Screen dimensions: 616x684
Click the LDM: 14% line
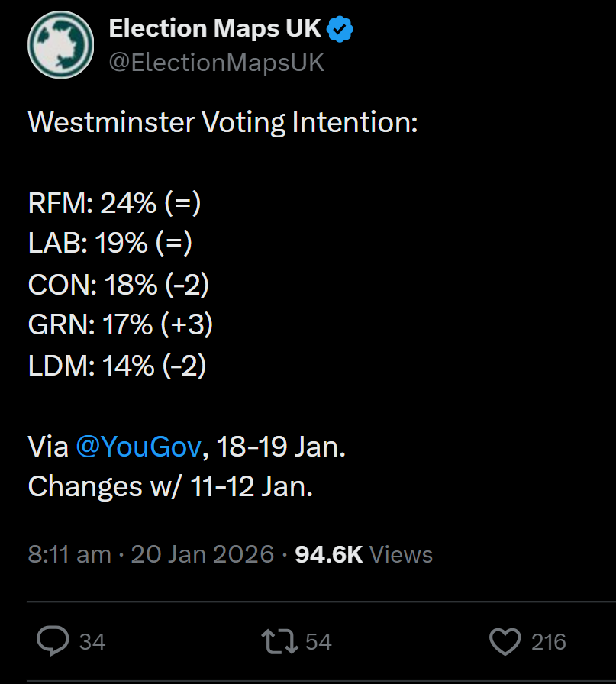pyautogui.click(x=118, y=366)
